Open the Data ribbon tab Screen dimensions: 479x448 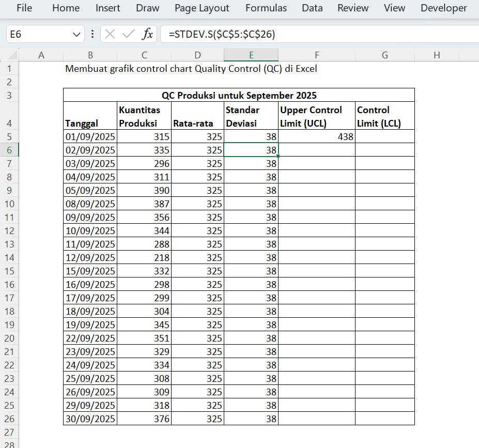312,8
